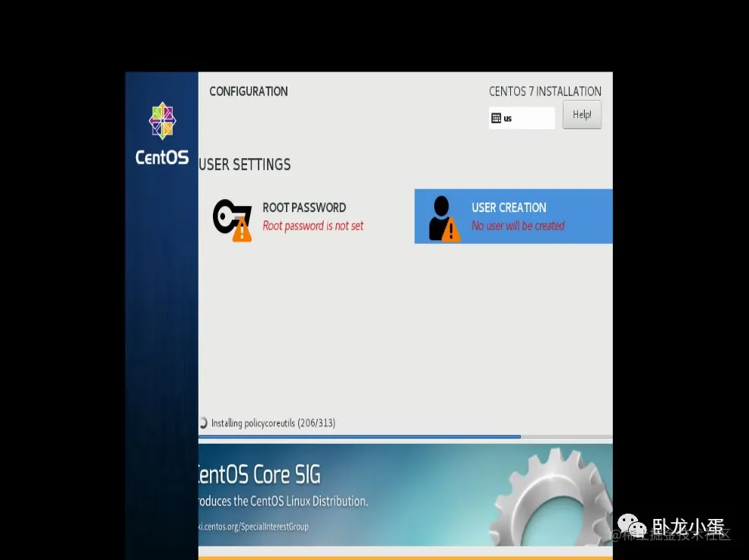Click the centos.org SpecialInterestGroup link
The image size is (749, 560).
(254, 527)
